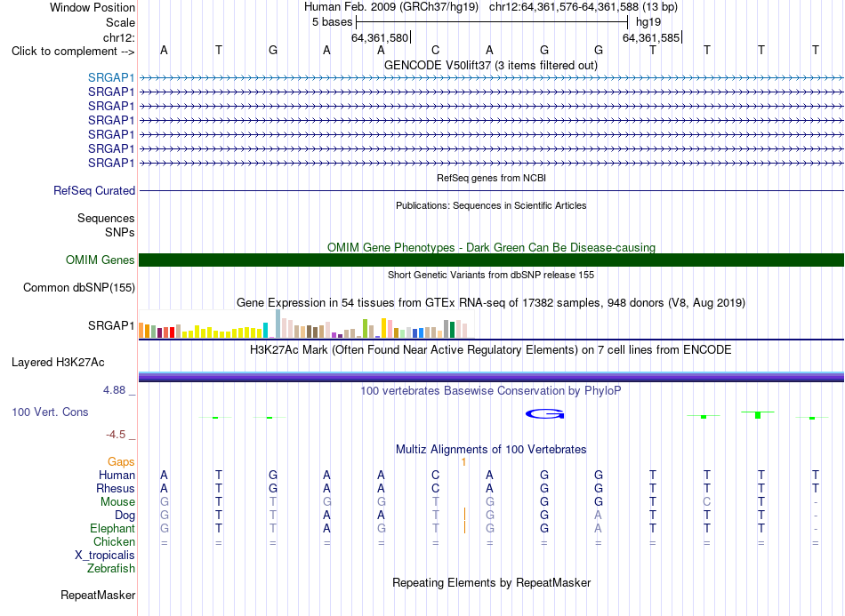Click the orange insertion mark in Elephant row
The width and height of the screenshot is (845, 616).
(464, 527)
